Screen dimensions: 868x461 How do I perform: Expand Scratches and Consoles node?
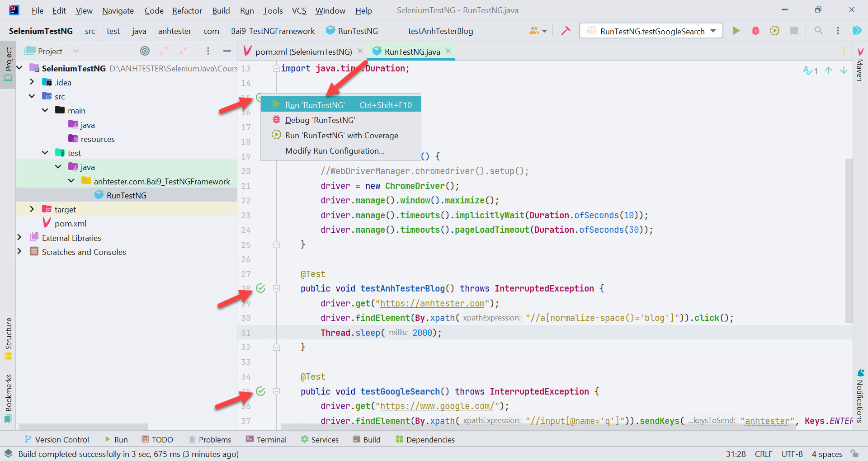pos(19,251)
